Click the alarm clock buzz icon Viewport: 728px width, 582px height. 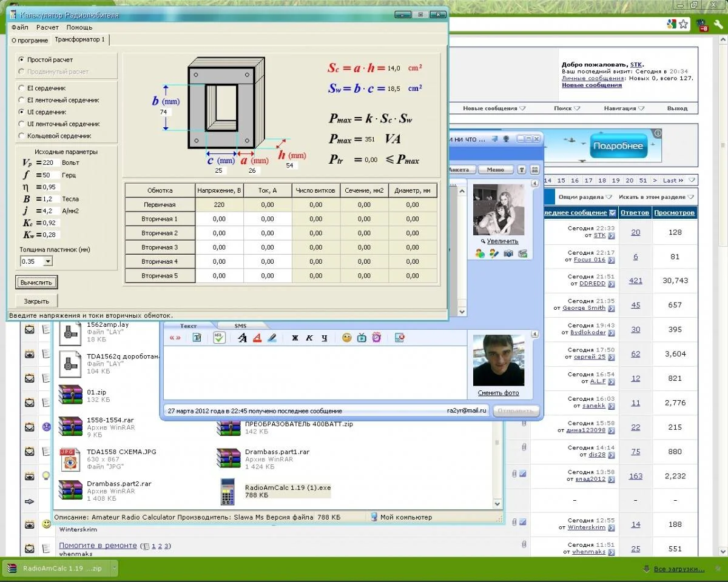[377, 338]
